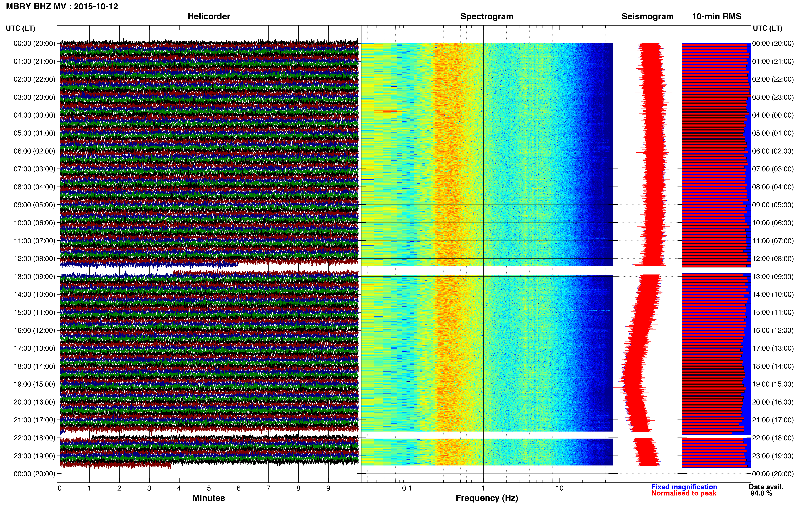Screen dimensions: 812x508
Task: Click Helicorder time label '14:00 (10:00)'
Action: (x=34, y=295)
